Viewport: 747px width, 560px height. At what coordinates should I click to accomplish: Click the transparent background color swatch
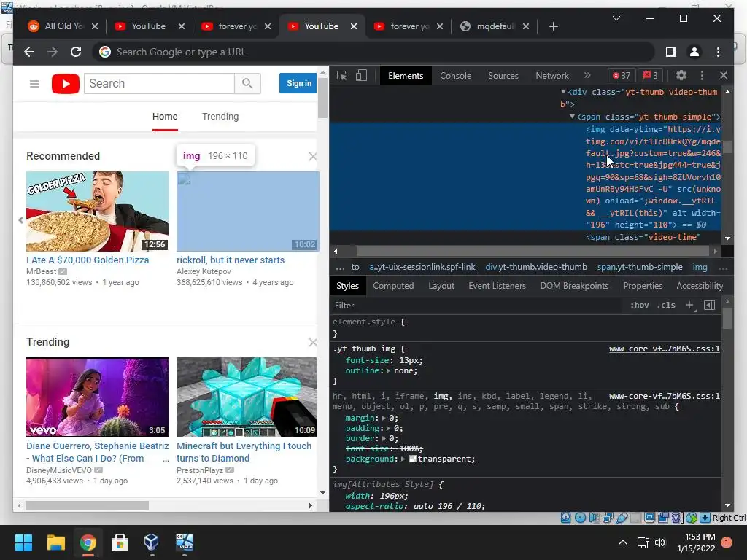click(413, 459)
